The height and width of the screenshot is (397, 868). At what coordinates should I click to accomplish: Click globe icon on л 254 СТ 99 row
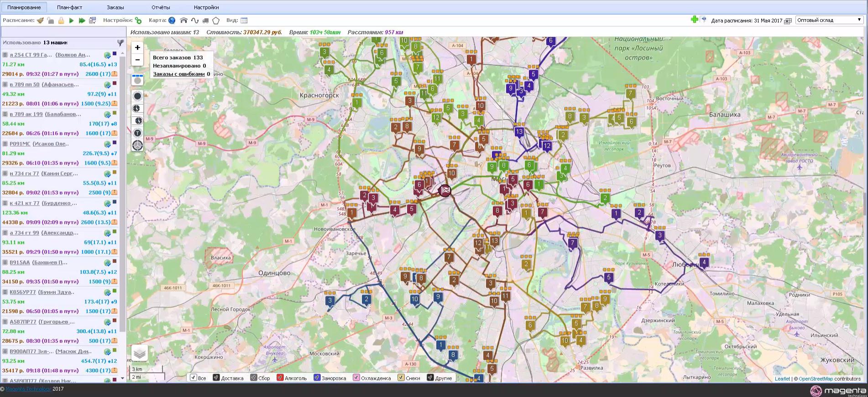point(107,55)
